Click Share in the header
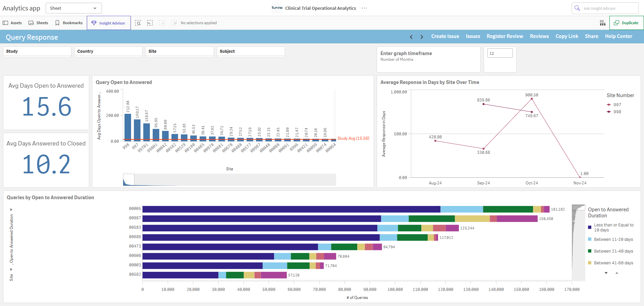 [x=592, y=36]
